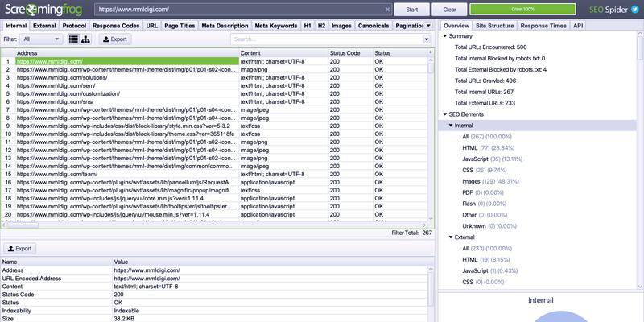
Task: Collapse the Internal tree node
Action: (451, 126)
